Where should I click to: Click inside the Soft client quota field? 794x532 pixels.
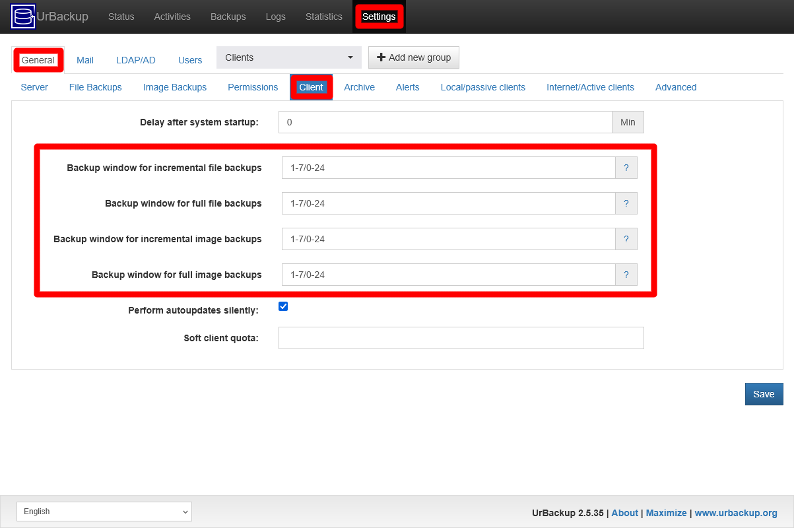click(461, 337)
